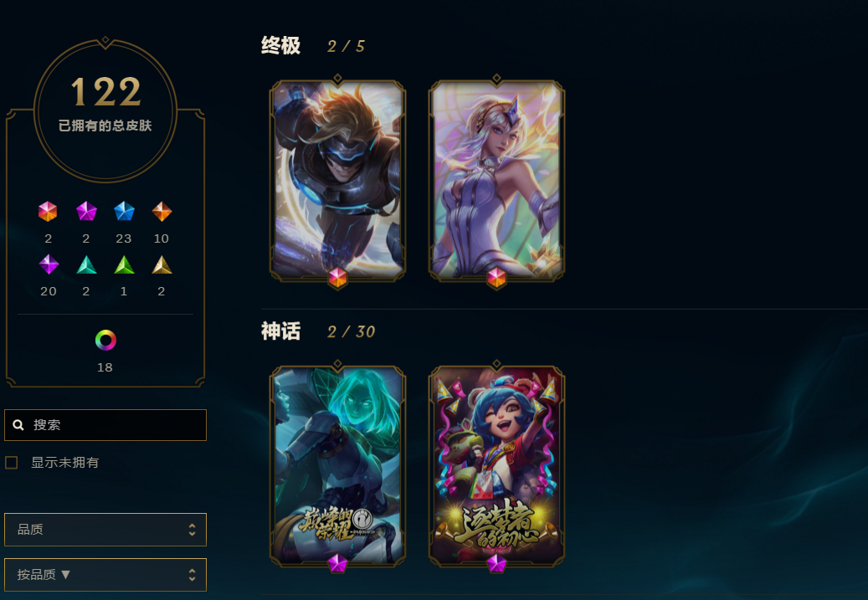868x600 pixels.
Task: Click the Ultimate tier red-orange gem icon
Action: click(x=48, y=212)
